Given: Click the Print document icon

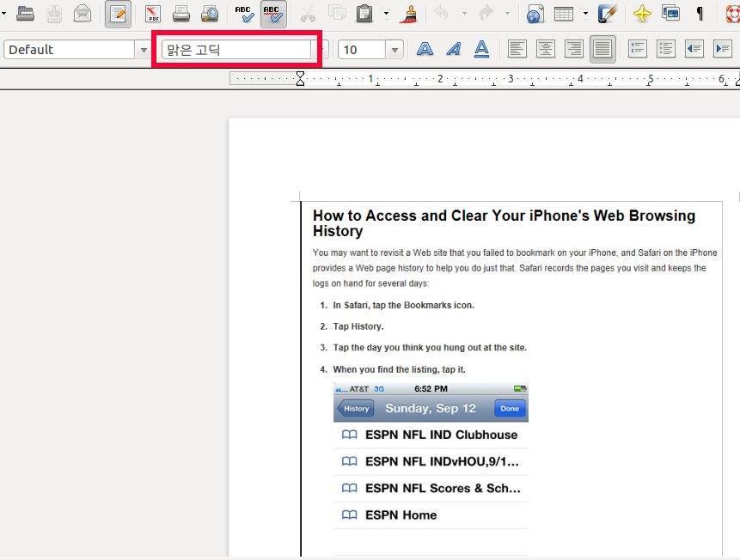Looking at the screenshot, I should 181,14.
